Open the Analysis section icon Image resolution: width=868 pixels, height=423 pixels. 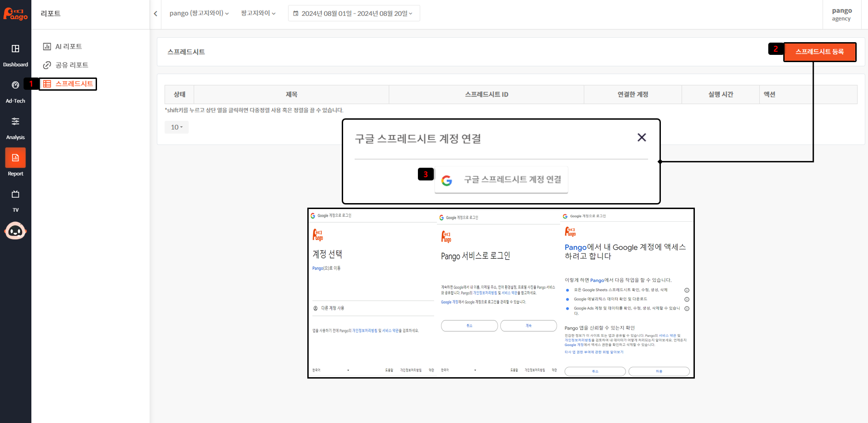(15, 121)
